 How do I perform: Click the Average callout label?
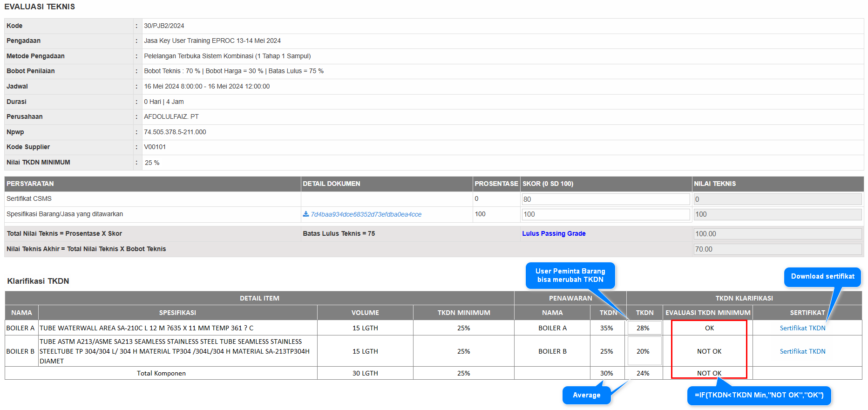pyautogui.click(x=586, y=395)
